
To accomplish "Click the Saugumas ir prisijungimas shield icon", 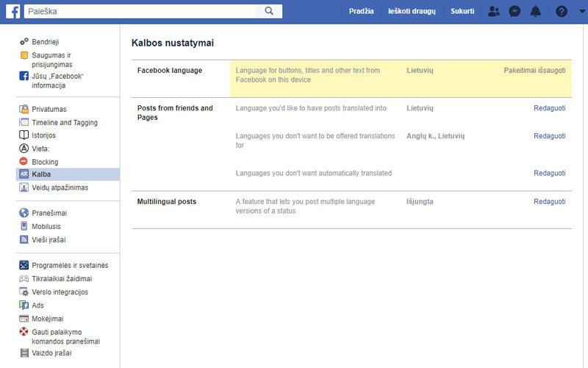I will click(x=24, y=55).
